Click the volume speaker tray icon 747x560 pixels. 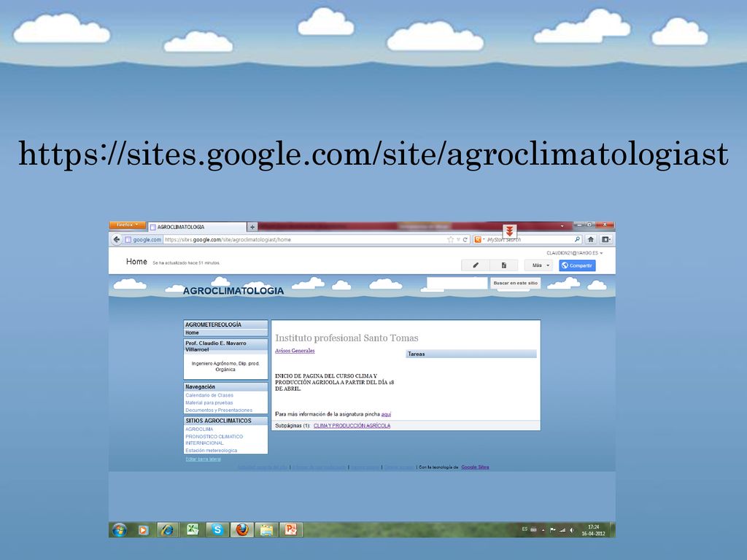click(x=572, y=530)
